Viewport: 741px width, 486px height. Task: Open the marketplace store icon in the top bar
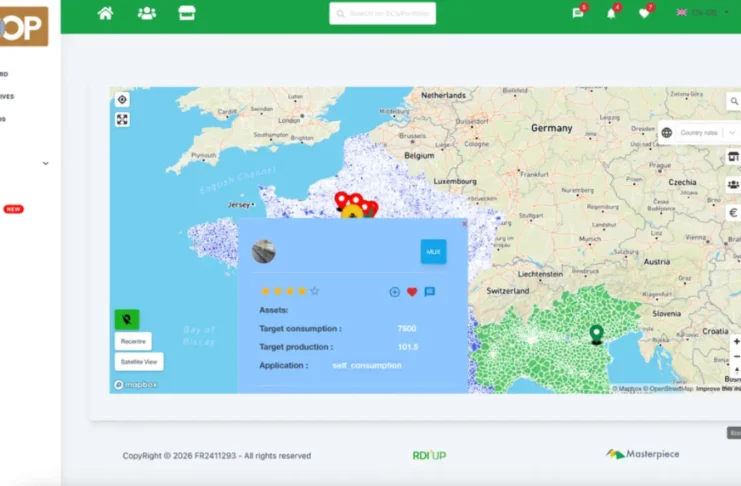tap(187, 13)
